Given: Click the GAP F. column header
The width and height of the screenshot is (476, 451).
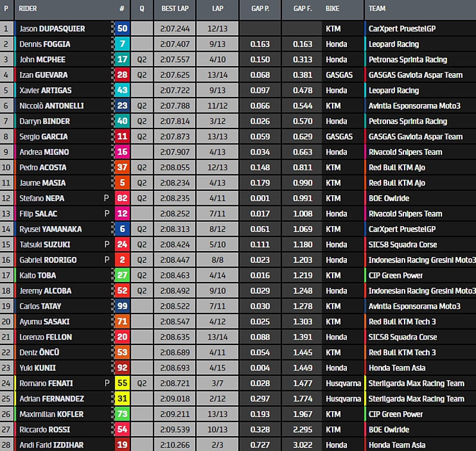Looking at the screenshot, I should pyautogui.click(x=302, y=9).
